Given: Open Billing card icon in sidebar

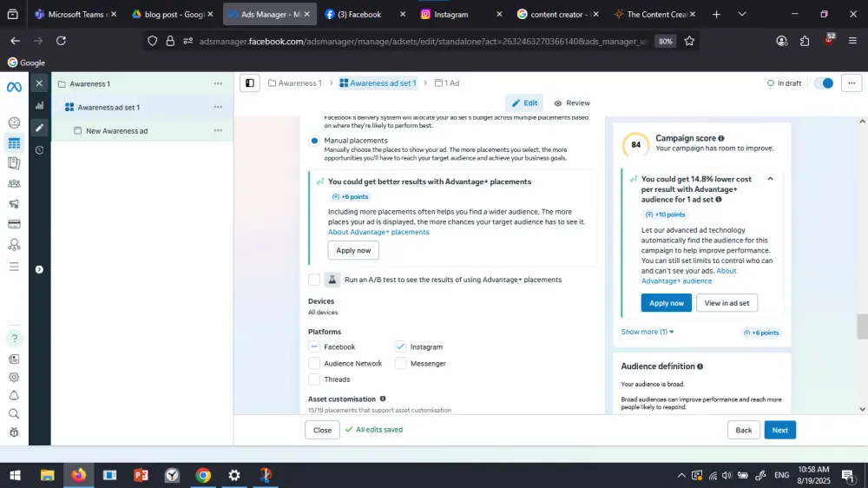Looking at the screenshot, I should pos(15,224).
